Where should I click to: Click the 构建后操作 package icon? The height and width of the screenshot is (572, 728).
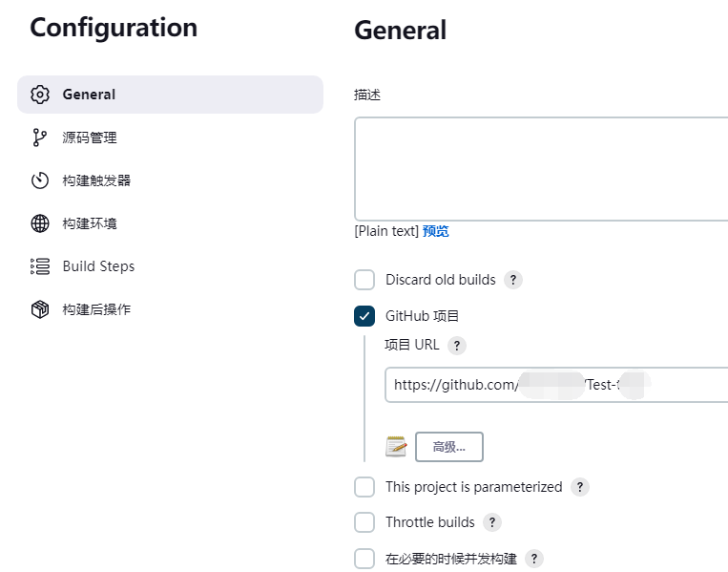point(40,309)
